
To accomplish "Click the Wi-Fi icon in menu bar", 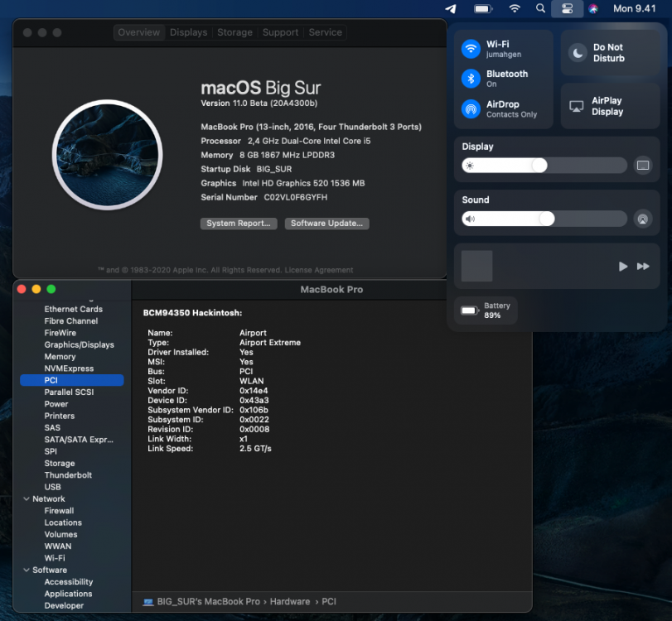I will [515, 8].
